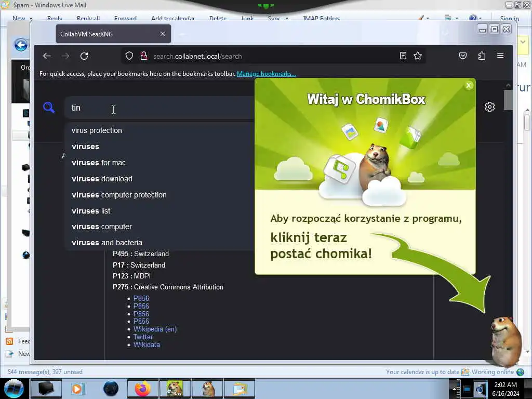Open the Wikidata link
Screen dimensions: 532x399
point(147,345)
